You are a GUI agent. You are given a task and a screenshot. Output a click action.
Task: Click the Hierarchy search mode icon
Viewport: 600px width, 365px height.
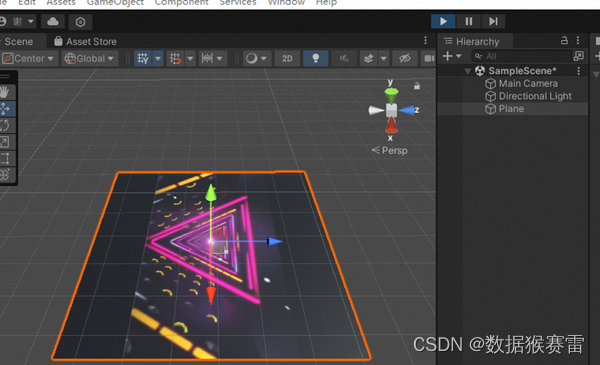point(579,56)
